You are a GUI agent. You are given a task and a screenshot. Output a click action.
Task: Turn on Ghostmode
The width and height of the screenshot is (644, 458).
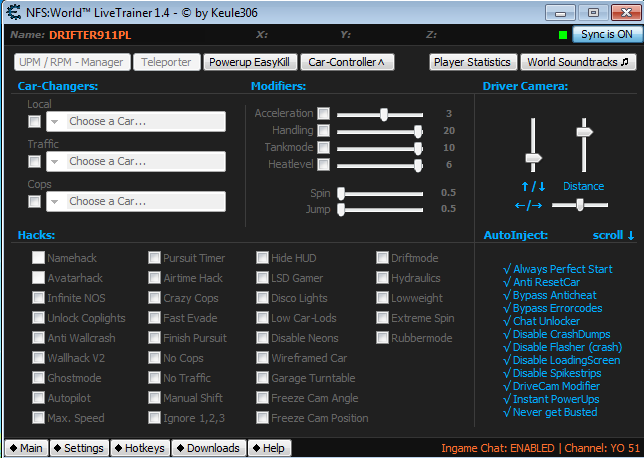tap(39, 378)
